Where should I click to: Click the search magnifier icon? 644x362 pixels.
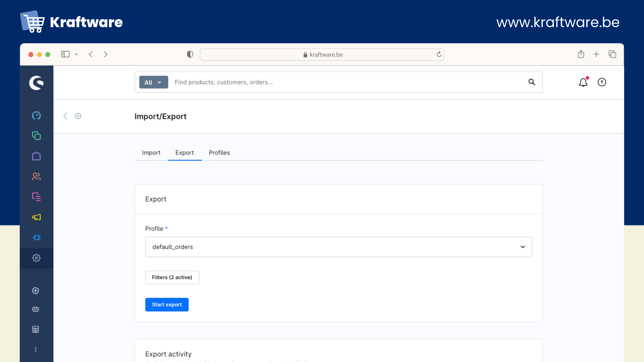click(532, 82)
